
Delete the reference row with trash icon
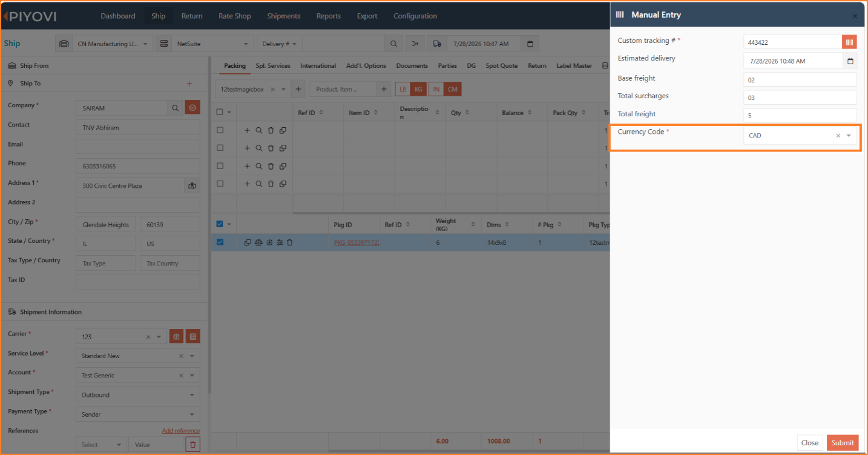click(193, 445)
